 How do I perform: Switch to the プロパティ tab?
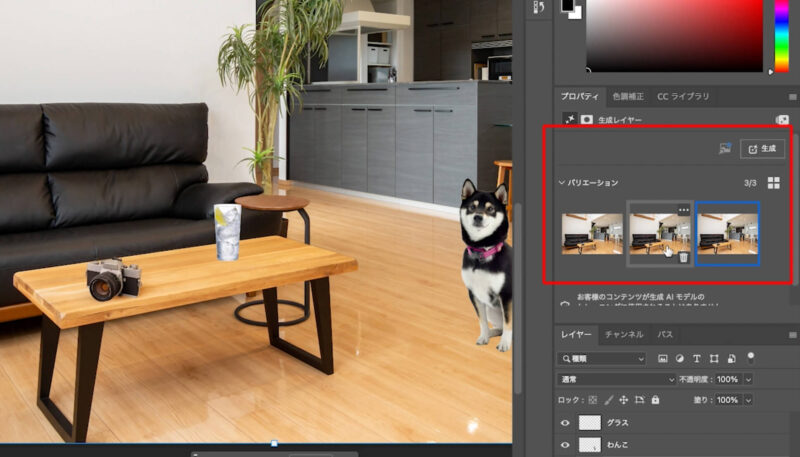[x=580, y=96]
